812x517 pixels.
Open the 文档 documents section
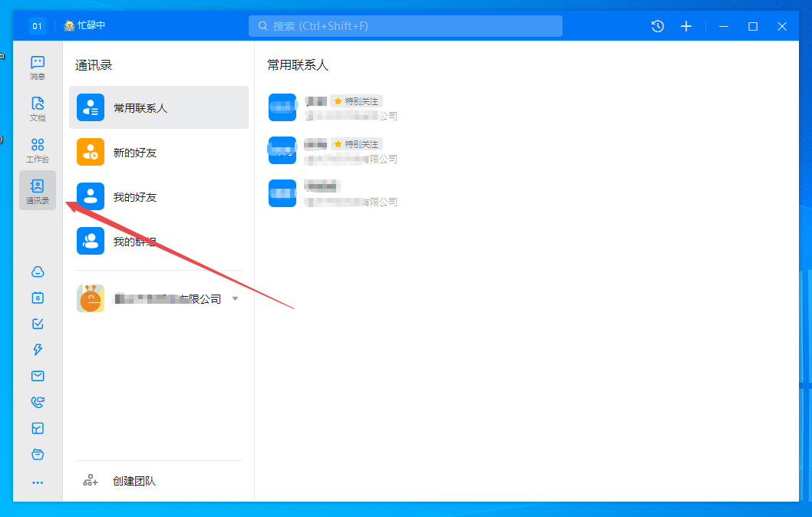[38, 108]
